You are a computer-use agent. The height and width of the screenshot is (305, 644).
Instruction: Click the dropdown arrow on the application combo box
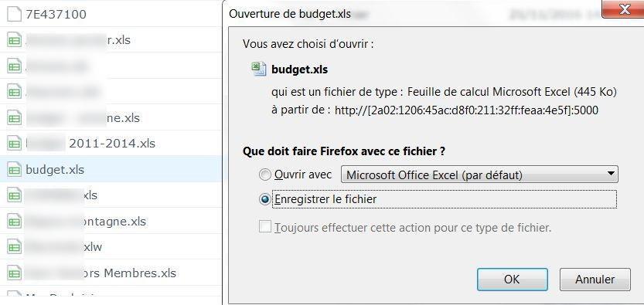click(x=611, y=175)
